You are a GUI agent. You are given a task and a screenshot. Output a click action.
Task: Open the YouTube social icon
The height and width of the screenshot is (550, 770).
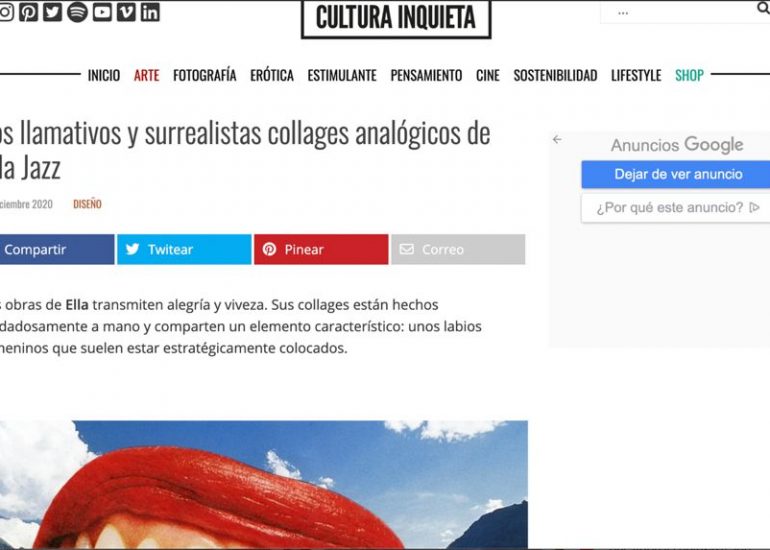tap(102, 12)
